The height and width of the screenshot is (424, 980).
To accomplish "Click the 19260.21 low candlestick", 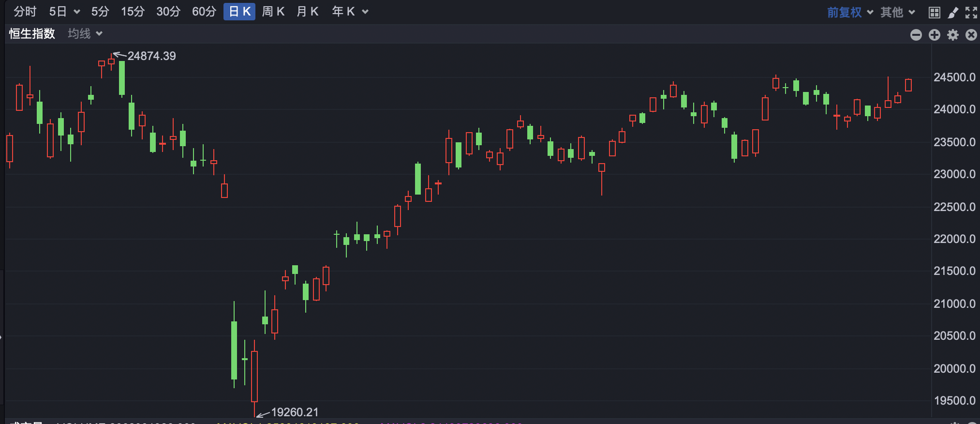I will point(254,377).
